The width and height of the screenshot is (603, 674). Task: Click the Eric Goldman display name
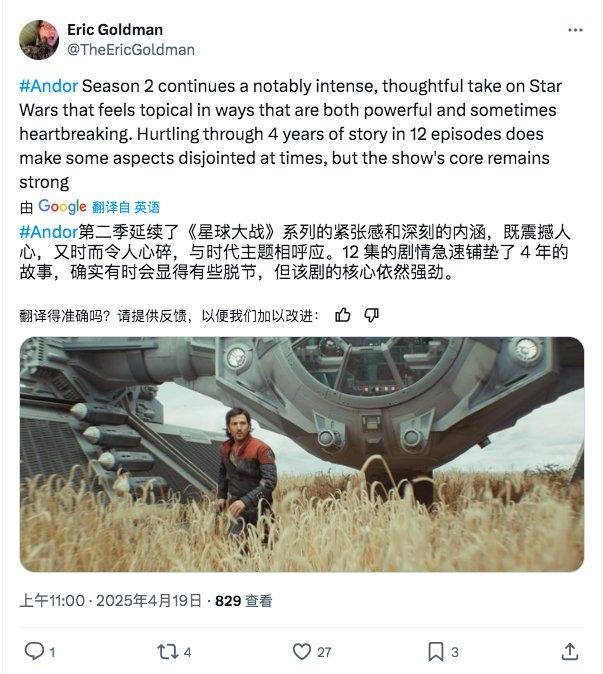[115, 30]
